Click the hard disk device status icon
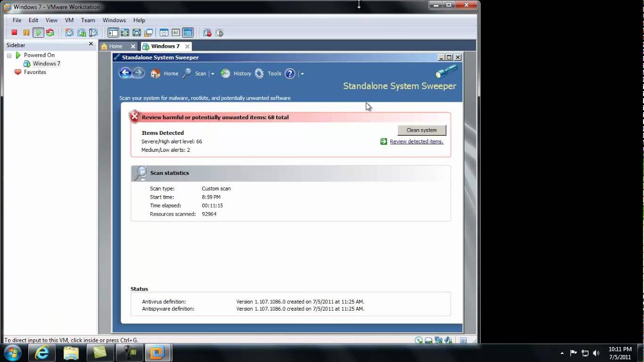This screenshot has width=644, height=362. pyautogui.click(x=428, y=340)
